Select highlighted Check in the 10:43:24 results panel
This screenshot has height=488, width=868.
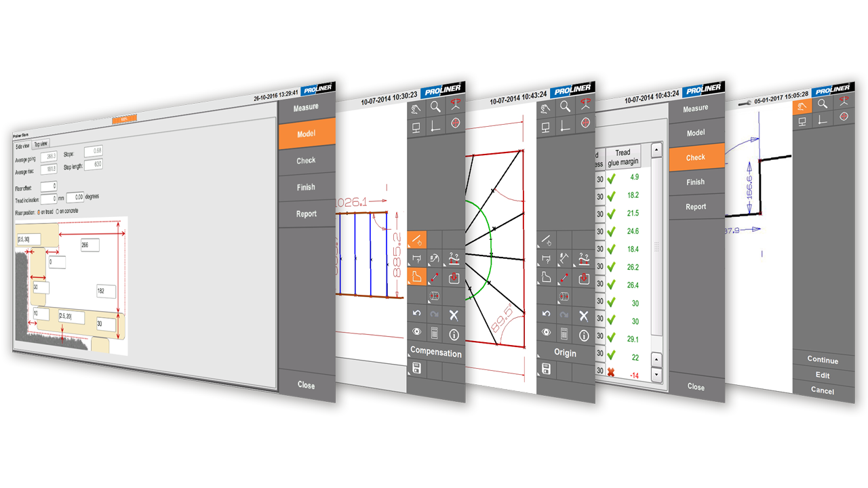point(696,157)
